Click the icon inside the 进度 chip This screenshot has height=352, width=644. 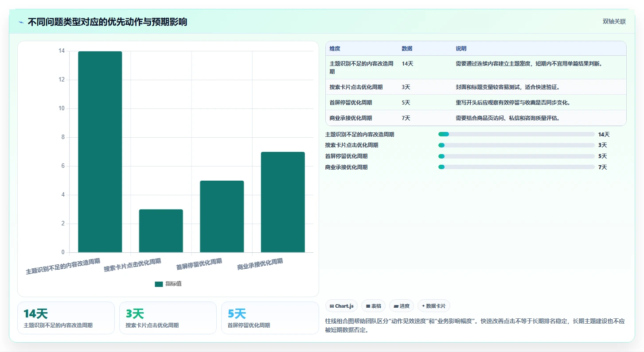[x=396, y=306]
